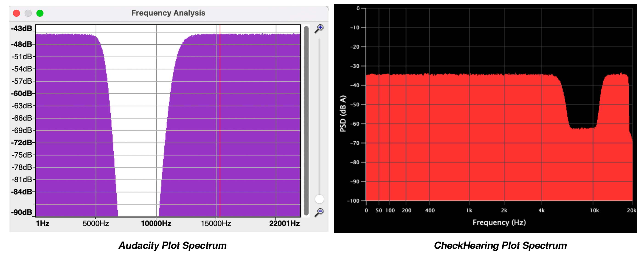Click the red close traffic light button
Image resolution: width=644 pixels, height=264 pixels.
[16, 13]
